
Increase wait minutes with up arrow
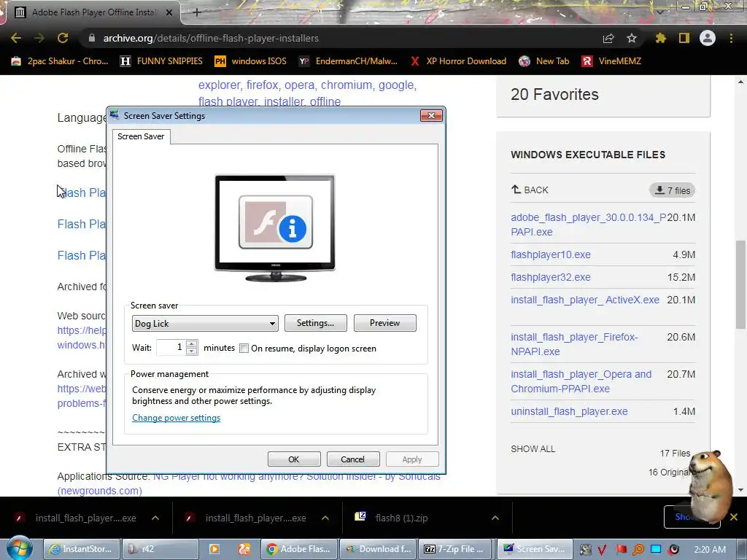[192, 343]
